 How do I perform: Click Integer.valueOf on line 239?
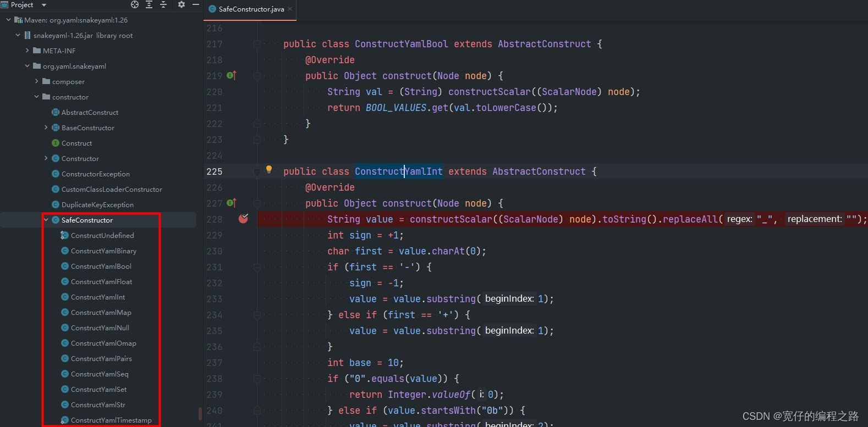[429, 395]
